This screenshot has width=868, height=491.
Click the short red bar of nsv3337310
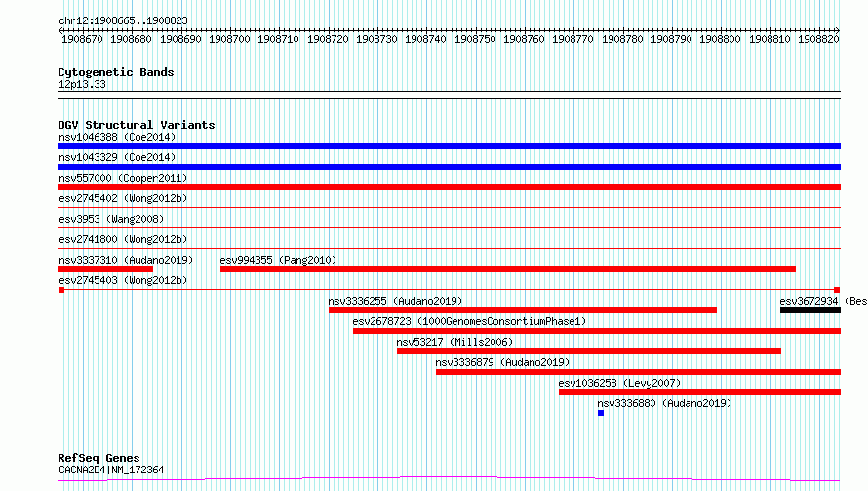point(105,269)
